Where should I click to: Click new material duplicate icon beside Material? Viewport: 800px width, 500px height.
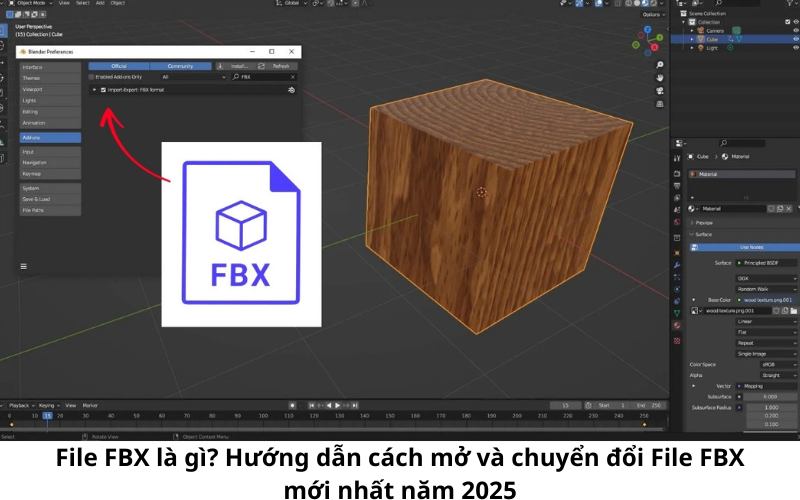(780, 209)
